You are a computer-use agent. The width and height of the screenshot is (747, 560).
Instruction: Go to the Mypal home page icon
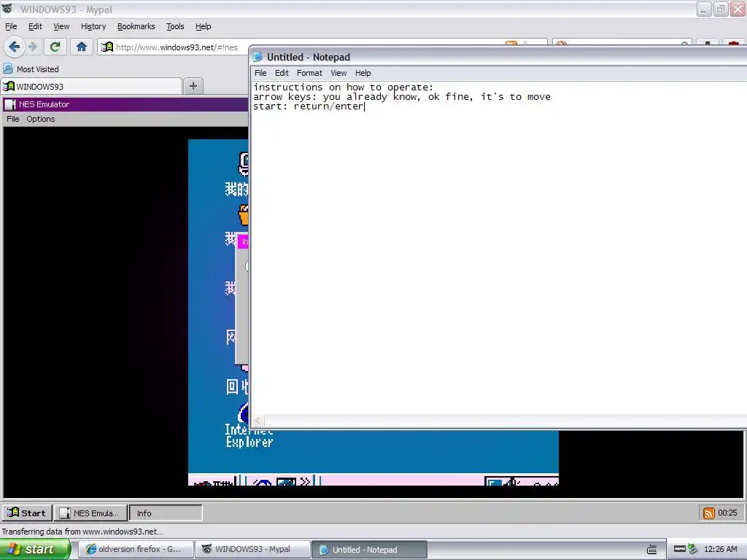pos(82,47)
